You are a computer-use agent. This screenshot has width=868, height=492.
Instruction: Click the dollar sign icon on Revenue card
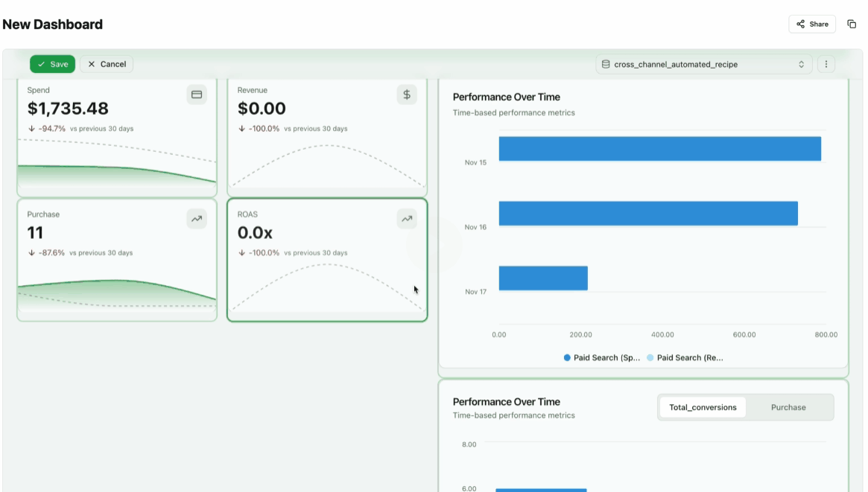pos(407,95)
